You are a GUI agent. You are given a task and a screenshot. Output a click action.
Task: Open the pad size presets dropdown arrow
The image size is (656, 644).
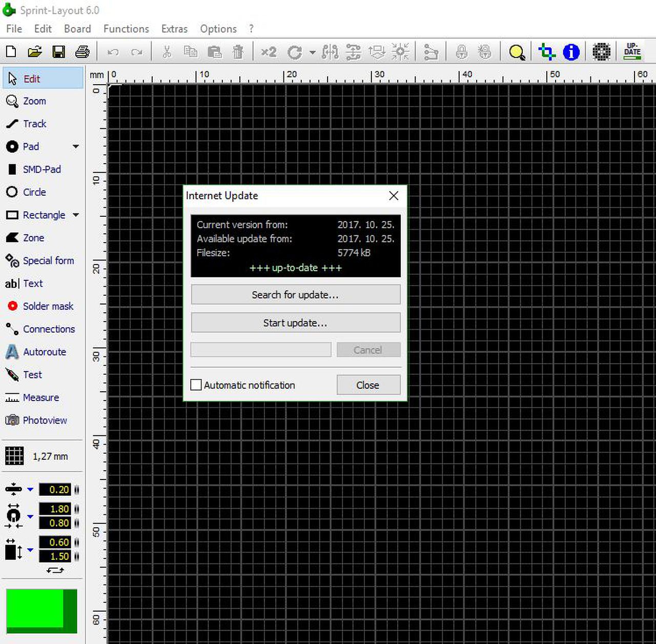[x=30, y=516]
